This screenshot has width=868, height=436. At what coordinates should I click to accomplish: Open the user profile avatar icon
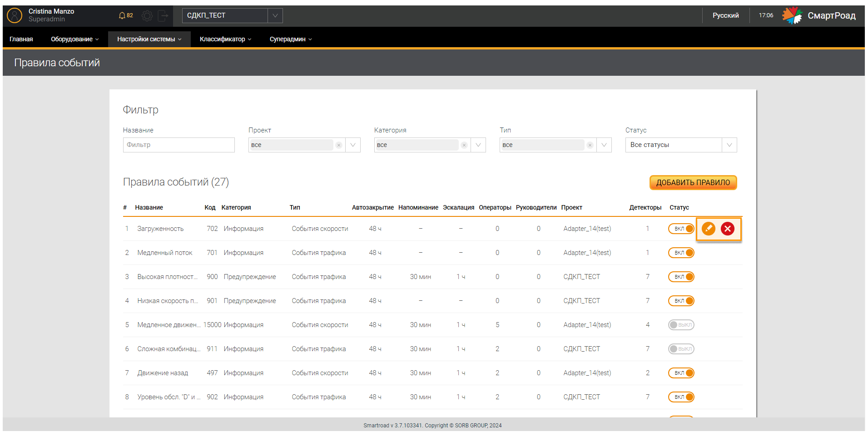click(15, 15)
